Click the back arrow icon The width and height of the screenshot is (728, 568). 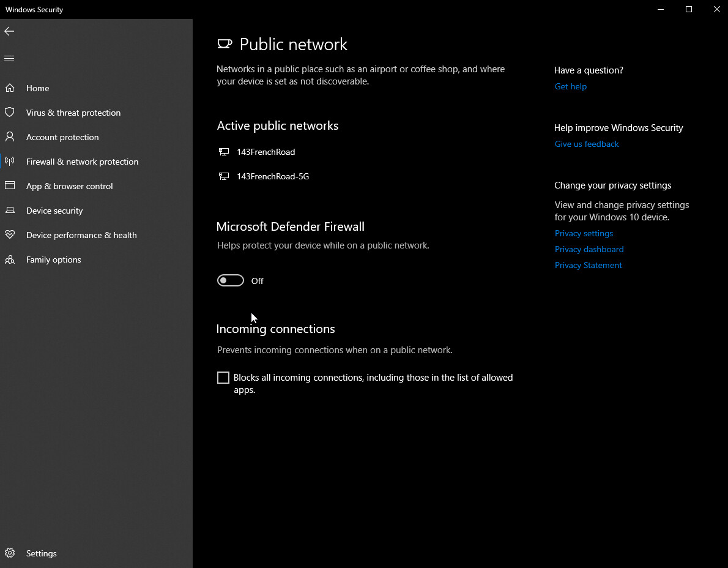click(x=9, y=31)
